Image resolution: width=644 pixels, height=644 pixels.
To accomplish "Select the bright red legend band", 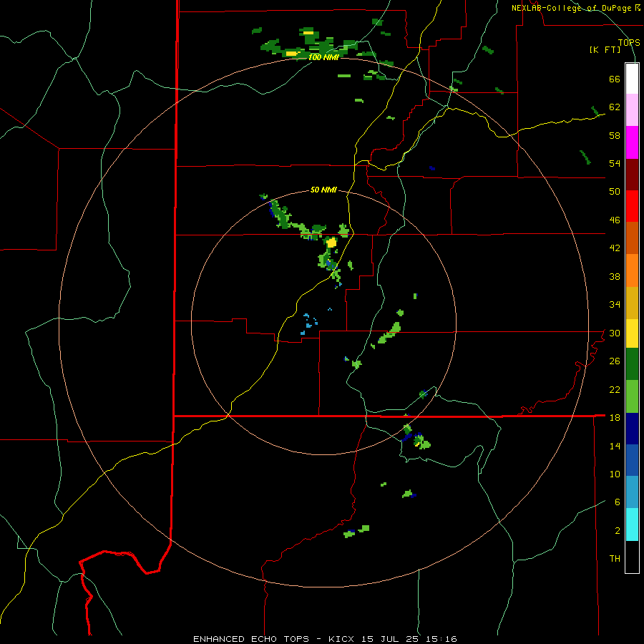I will pyautogui.click(x=632, y=206).
